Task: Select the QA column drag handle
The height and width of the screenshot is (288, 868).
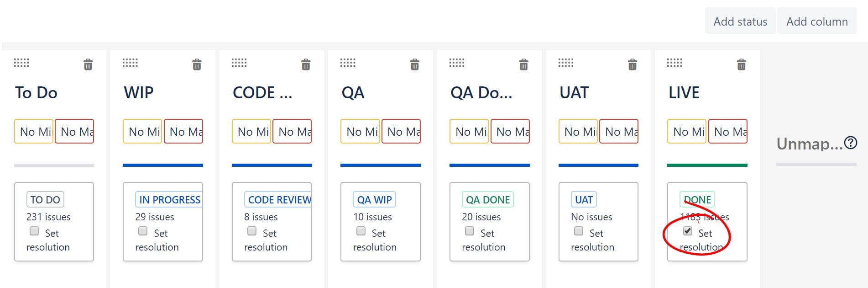Action: 348,63
